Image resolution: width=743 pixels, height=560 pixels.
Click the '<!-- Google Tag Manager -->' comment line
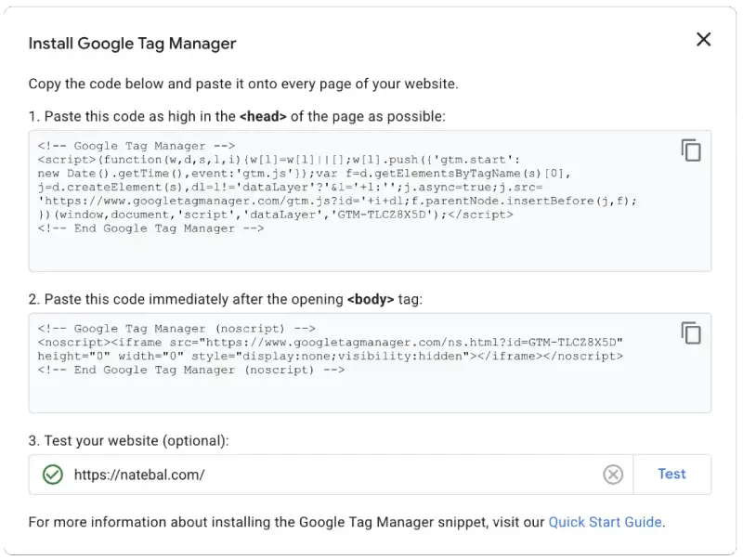click(x=137, y=146)
